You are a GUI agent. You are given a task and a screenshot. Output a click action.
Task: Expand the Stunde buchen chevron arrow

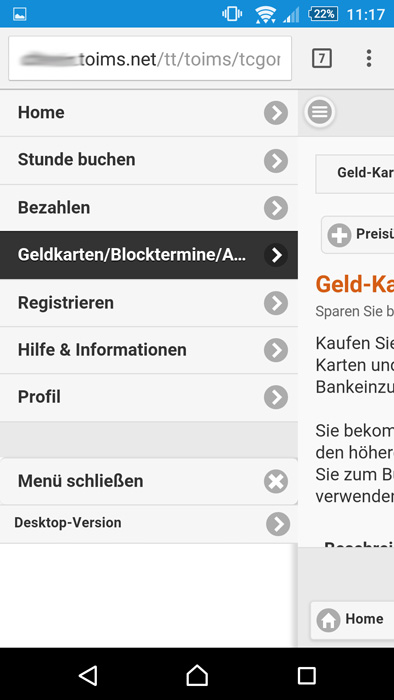point(276,161)
